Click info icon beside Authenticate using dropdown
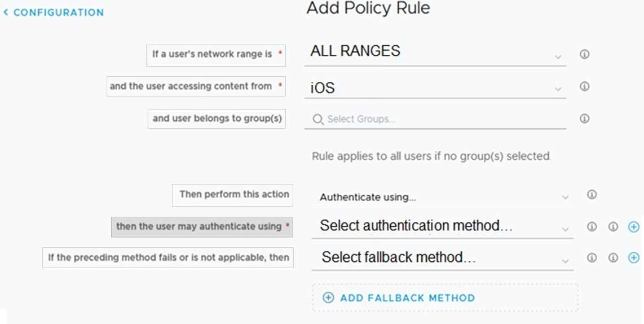 click(x=592, y=195)
